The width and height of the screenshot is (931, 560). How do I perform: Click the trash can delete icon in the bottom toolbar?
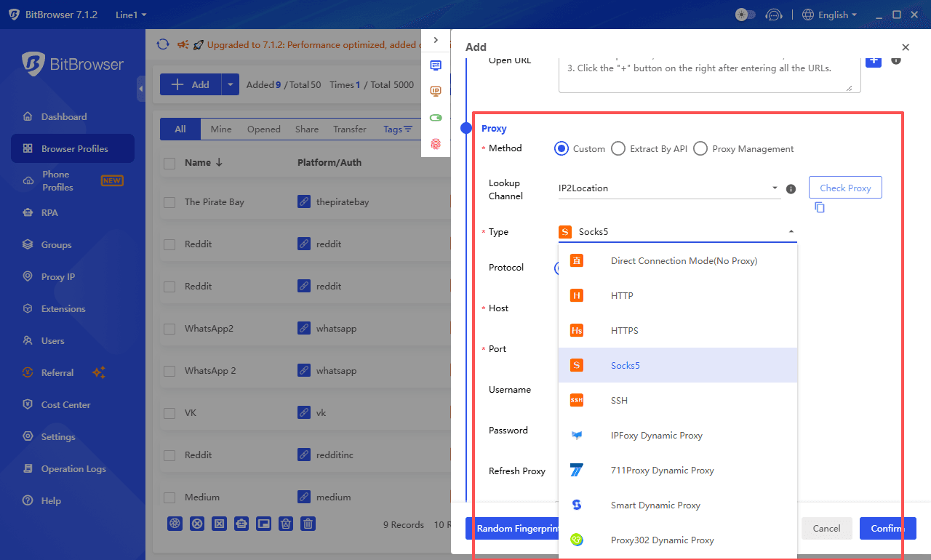308,523
